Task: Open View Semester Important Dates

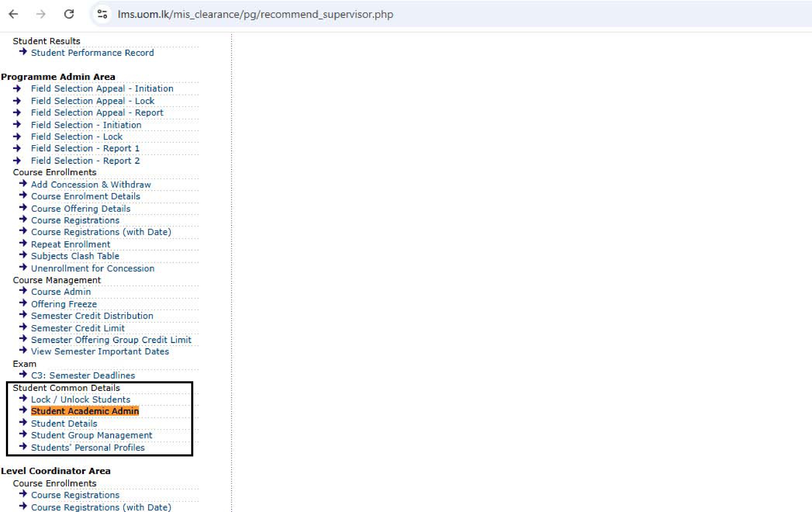Action: tap(100, 351)
